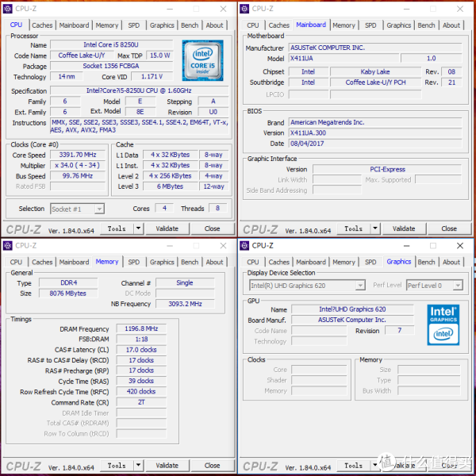The width and height of the screenshot is (476, 476).
Task: Choose CPU tab in Graphics window
Action: point(253,262)
